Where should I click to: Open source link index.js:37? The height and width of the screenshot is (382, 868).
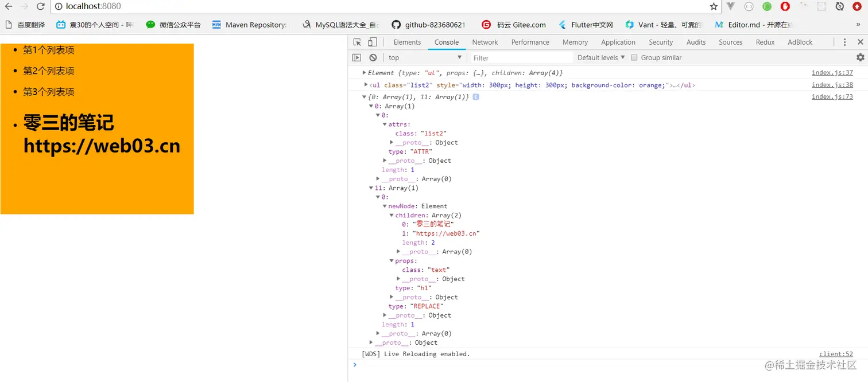pos(832,73)
